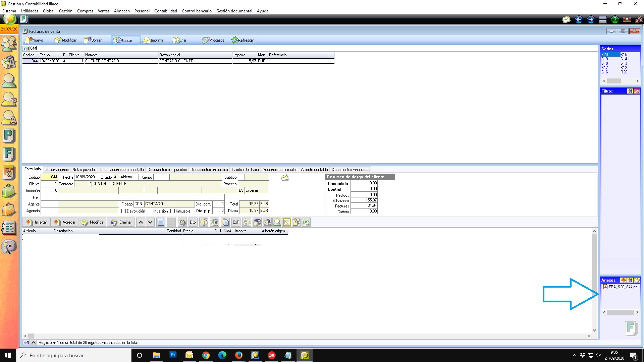Click the Eliminar line button
Viewport: 644px width, 362px height.
(x=121, y=222)
